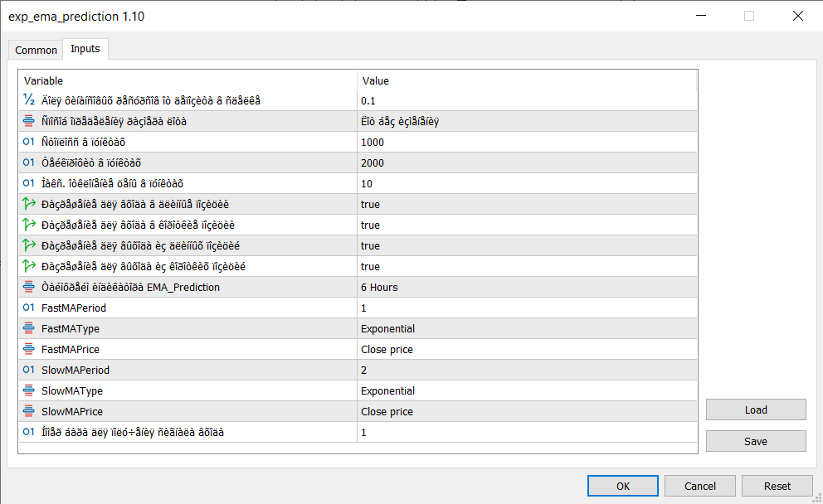823x504 pixels.
Task: Select the FastMAType variable name
Action: coord(71,329)
